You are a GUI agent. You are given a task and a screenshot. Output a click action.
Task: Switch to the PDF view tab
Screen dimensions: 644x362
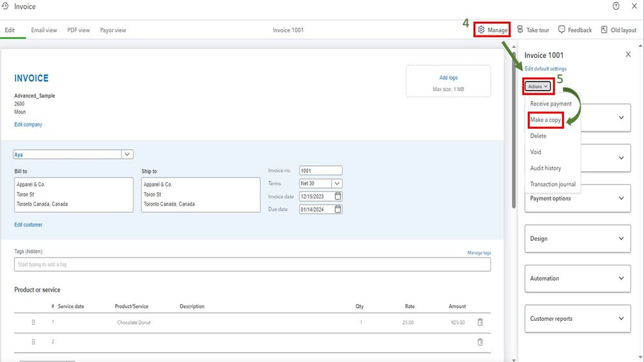(x=79, y=30)
